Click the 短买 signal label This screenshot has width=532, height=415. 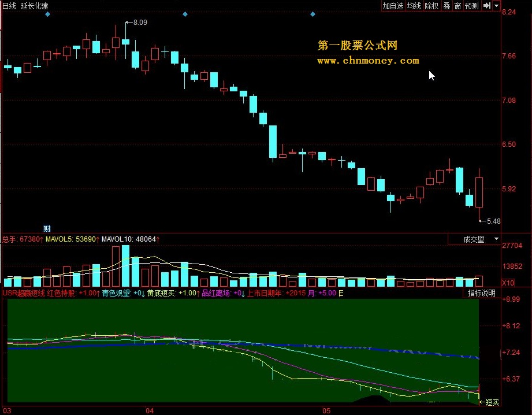(x=492, y=402)
